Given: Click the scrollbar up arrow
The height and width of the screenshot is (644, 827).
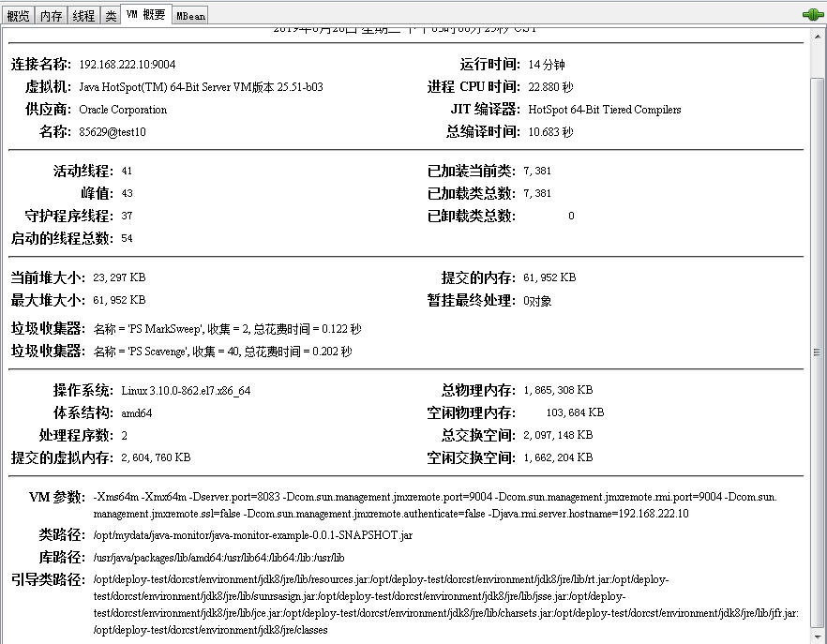Looking at the screenshot, I should 816,36.
